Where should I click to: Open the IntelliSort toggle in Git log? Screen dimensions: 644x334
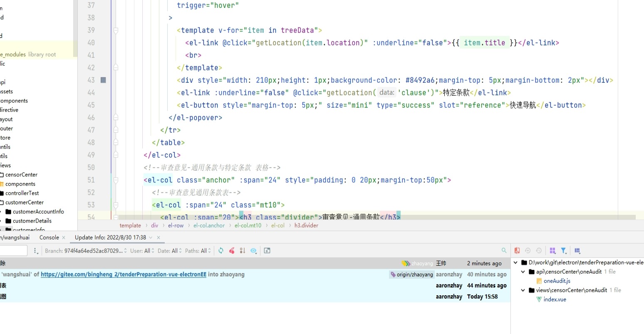pyautogui.click(x=243, y=250)
